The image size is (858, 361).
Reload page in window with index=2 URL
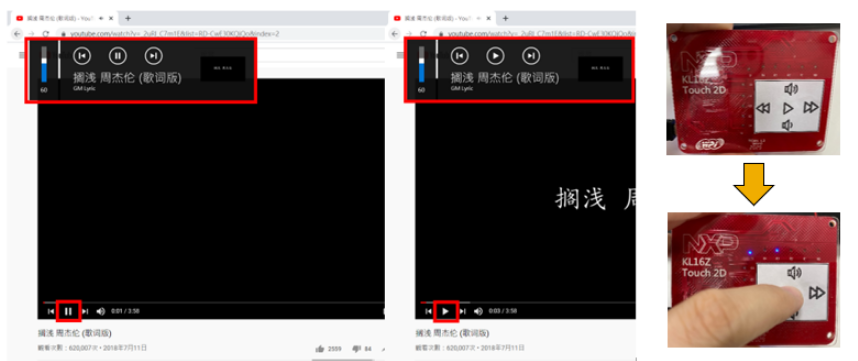click(x=46, y=34)
